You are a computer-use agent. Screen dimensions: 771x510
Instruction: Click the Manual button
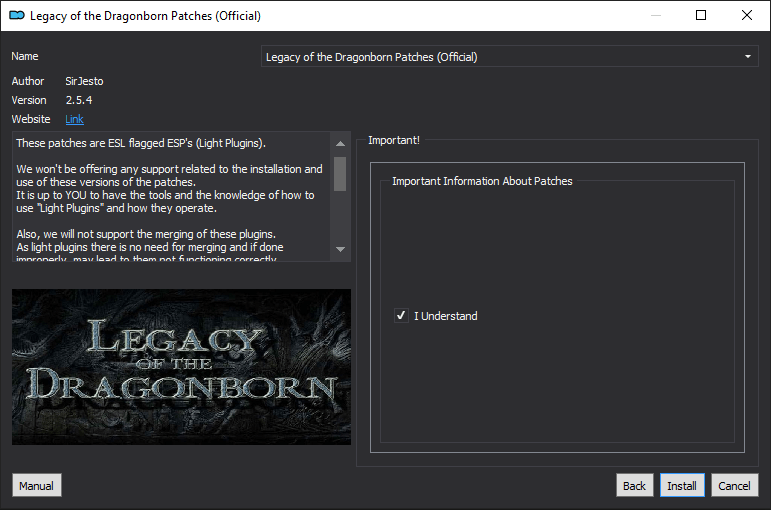click(37, 485)
